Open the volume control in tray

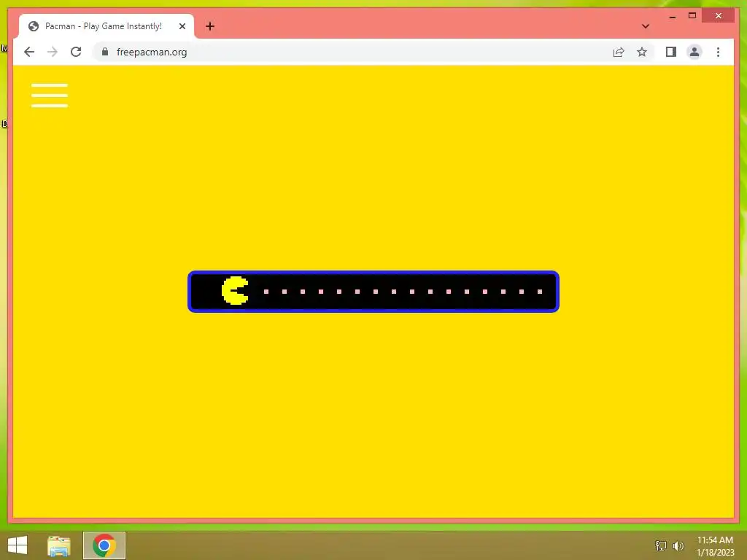(678, 545)
